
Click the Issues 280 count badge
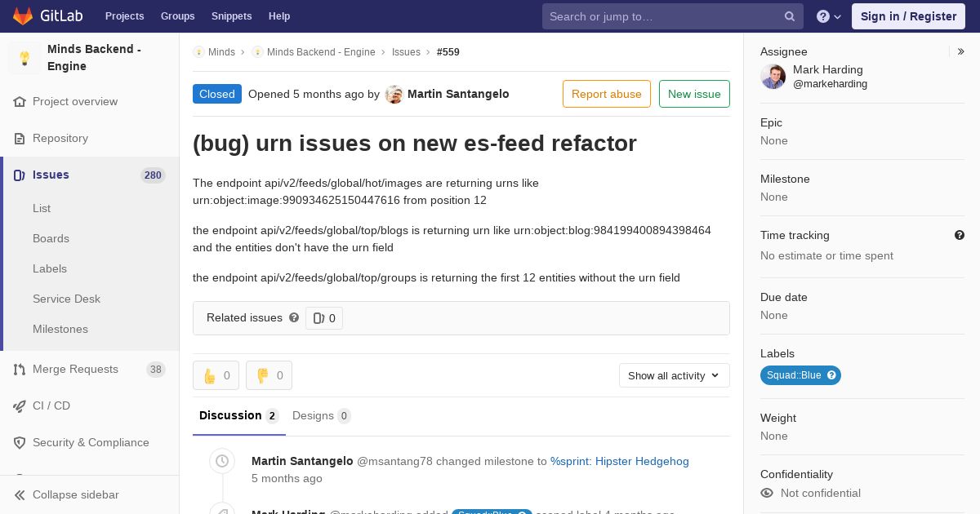(153, 175)
